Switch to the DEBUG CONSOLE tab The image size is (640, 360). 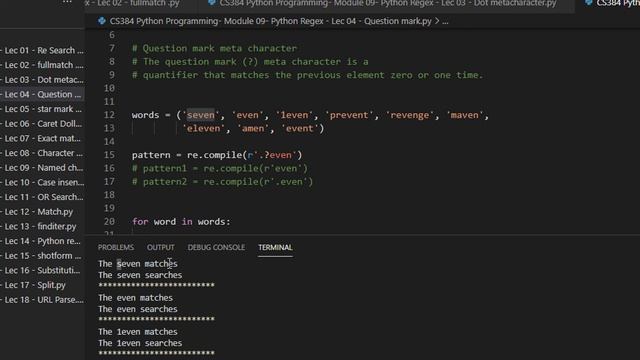[x=216, y=247]
